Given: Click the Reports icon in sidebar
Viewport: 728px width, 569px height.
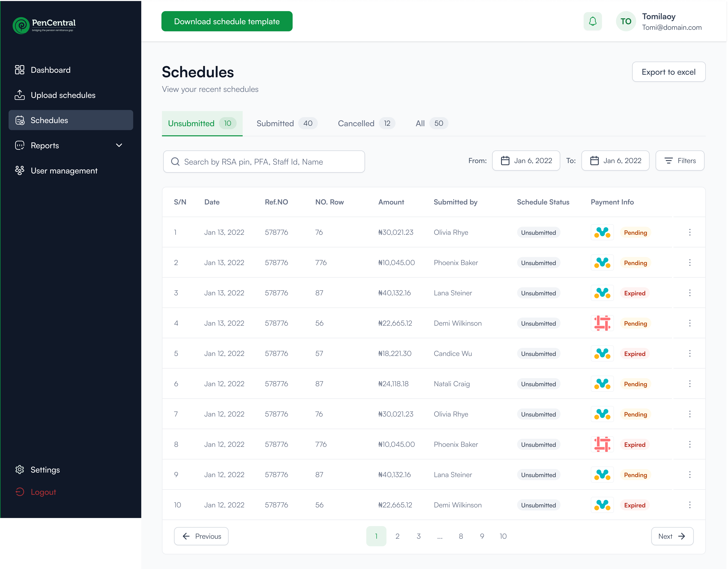Looking at the screenshot, I should [20, 145].
